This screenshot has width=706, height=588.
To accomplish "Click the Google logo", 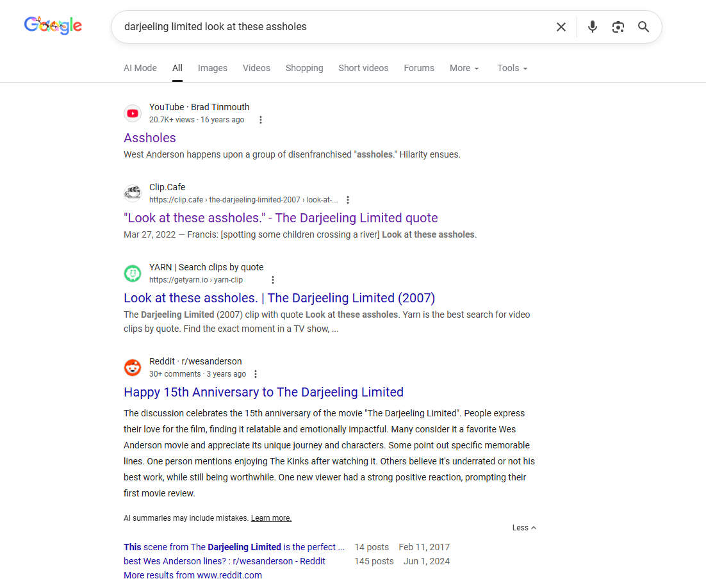I will (x=53, y=26).
